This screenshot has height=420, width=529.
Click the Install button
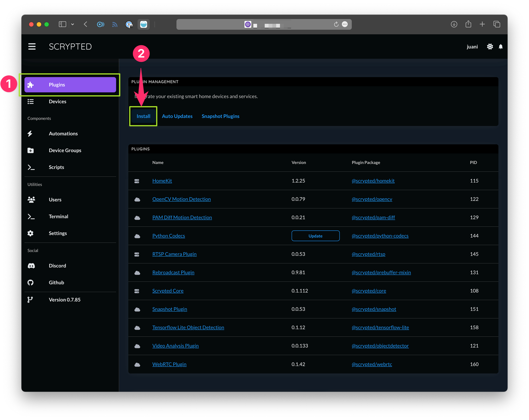143,116
